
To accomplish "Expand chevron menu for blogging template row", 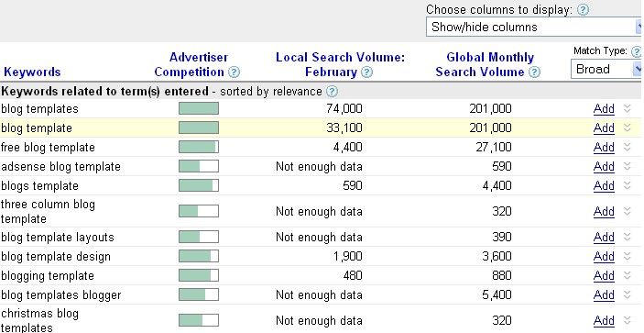I will point(627,276).
